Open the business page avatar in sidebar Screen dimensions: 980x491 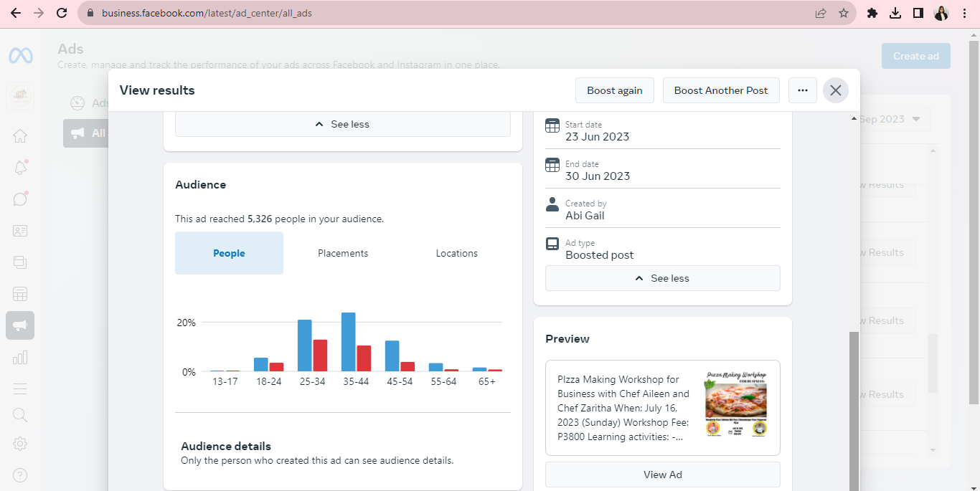click(20, 96)
